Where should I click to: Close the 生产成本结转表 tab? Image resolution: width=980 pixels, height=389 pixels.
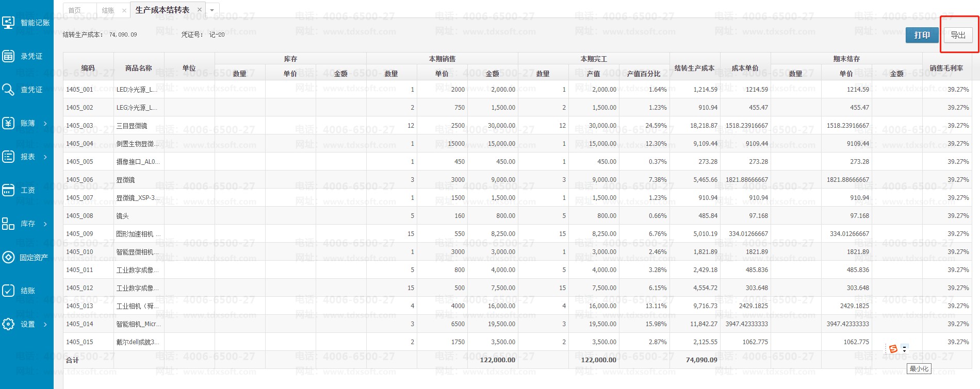200,10
